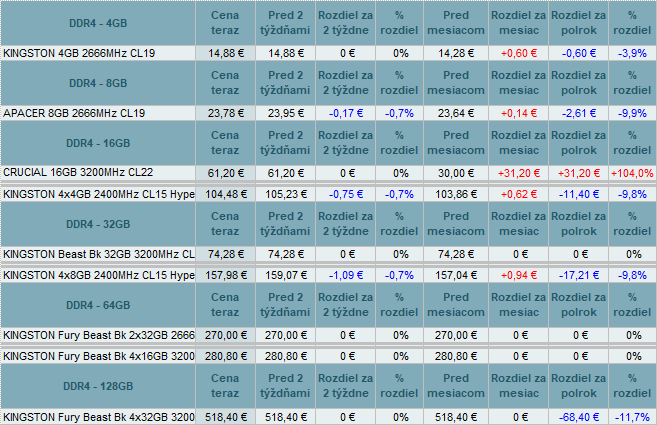Select current price cell 23,78 €
This screenshot has width=657, height=425.
click(225, 113)
